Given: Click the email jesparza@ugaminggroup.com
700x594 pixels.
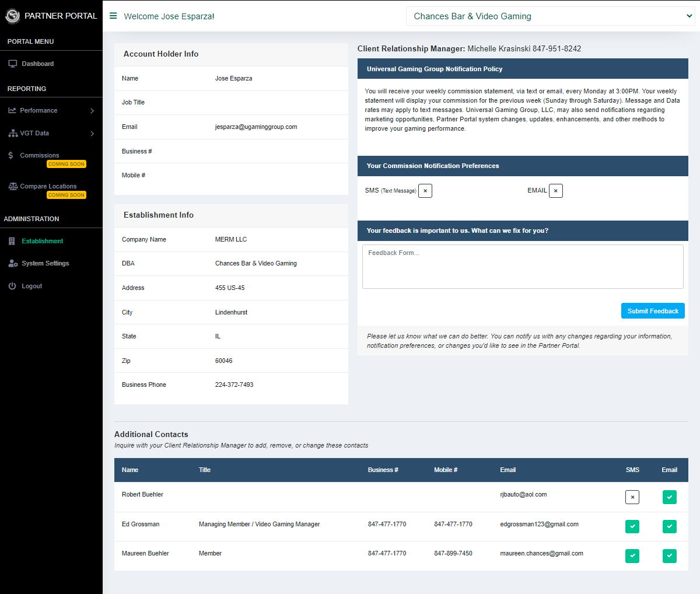Looking at the screenshot, I should click(x=256, y=127).
